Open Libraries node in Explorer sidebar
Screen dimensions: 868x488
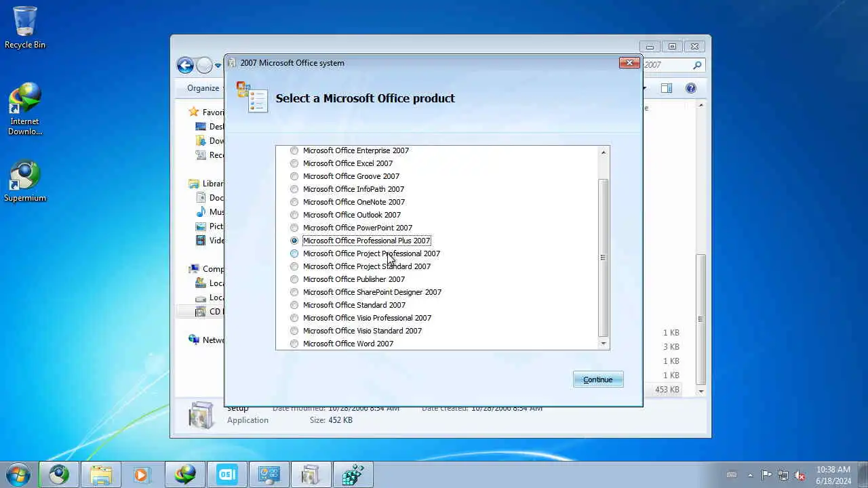coord(208,184)
